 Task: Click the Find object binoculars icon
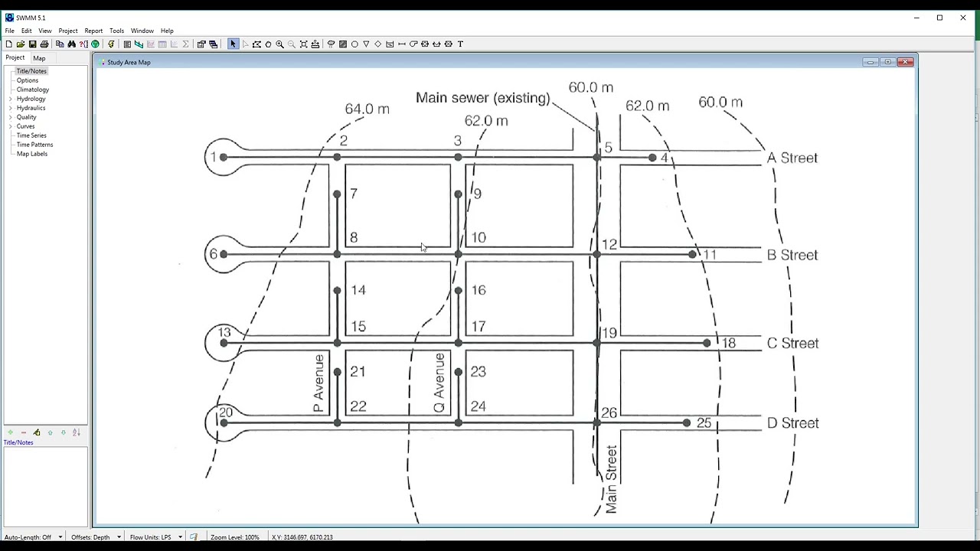[71, 44]
